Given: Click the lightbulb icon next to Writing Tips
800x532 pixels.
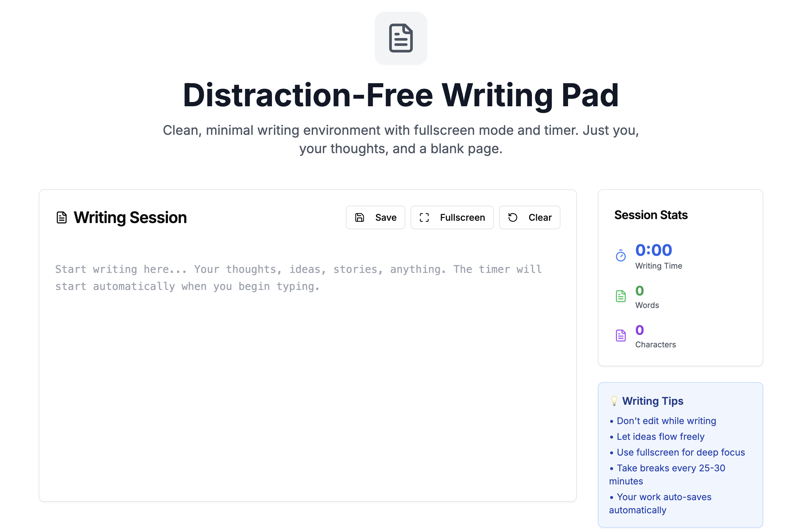Looking at the screenshot, I should (614, 401).
